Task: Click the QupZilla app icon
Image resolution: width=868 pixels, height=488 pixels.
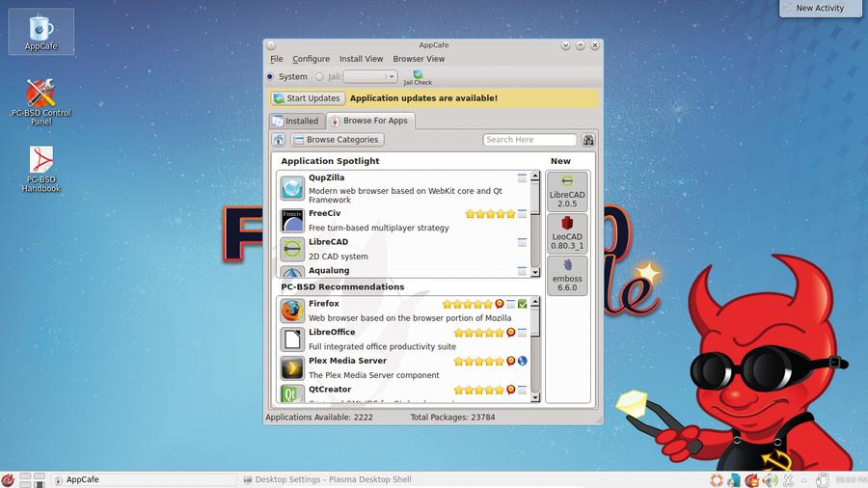Action: tap(291, 188)
